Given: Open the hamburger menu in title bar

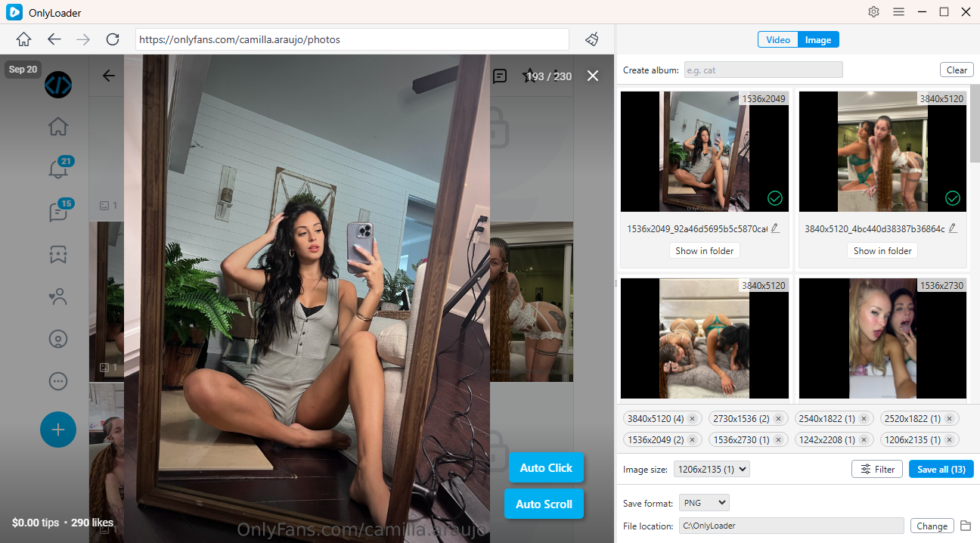Looking at the screenshot, I should pos(898,12).
